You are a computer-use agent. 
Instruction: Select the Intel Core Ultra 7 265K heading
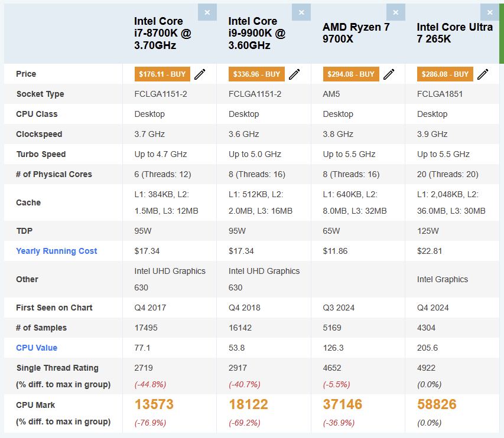click(x=454, y=32)
